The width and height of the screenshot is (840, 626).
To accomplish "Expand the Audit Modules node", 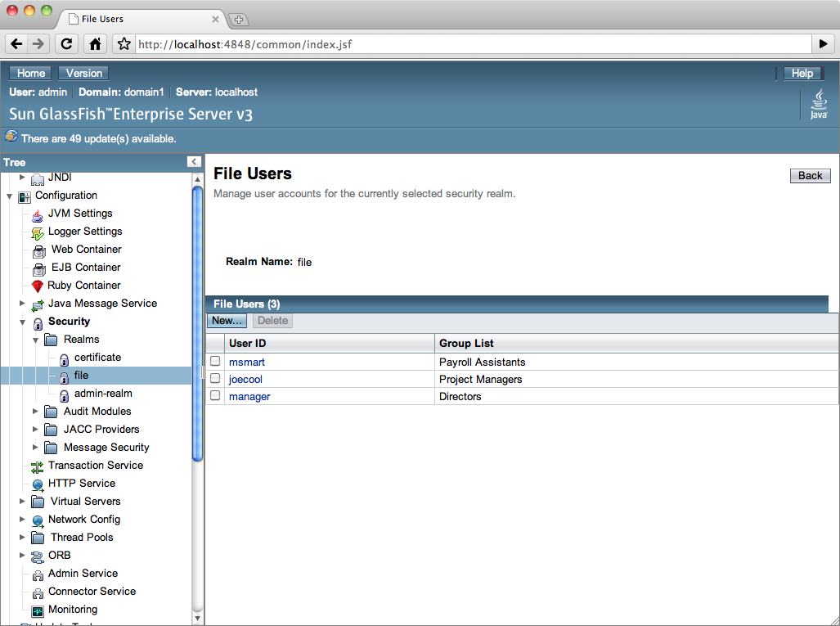I will [x=35, y=411].
